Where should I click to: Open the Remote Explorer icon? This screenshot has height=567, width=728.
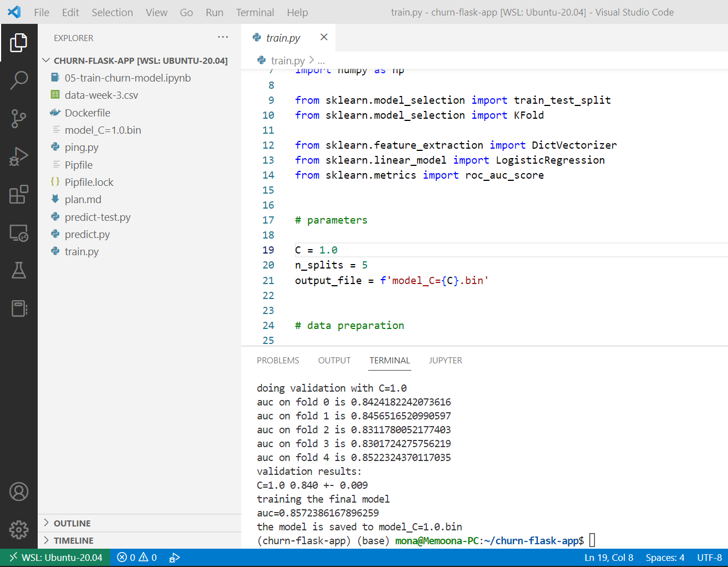(x=19, y=232)
